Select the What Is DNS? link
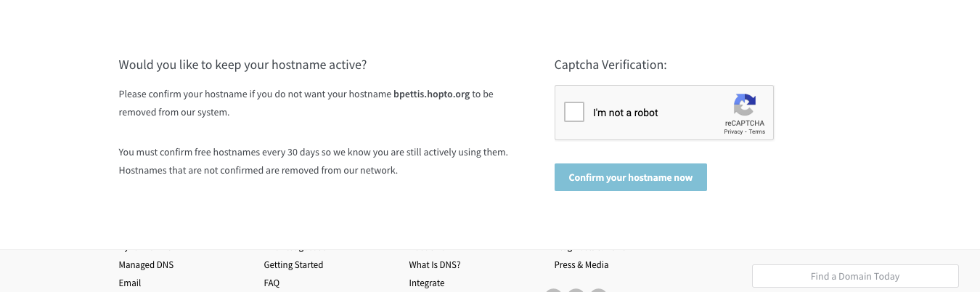Viewport: 980px width, 292px height. pyautogui.click(x=434, y=265)
